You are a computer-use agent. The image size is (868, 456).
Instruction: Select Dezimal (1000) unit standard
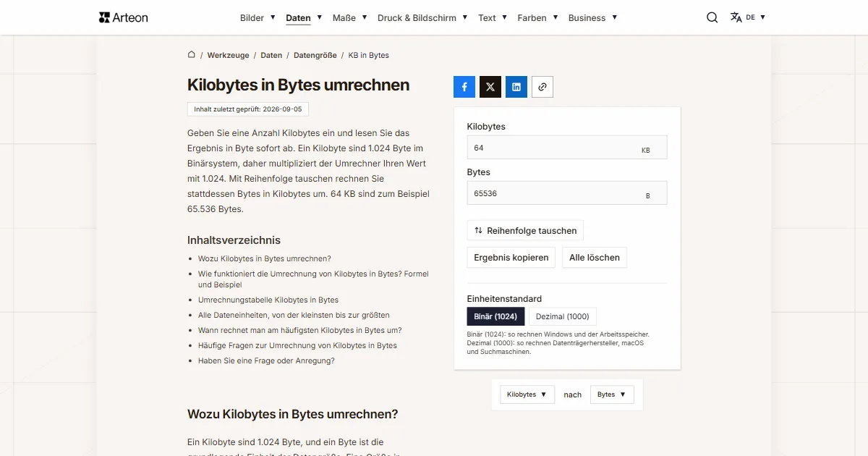pyautogui.click(x=563, y=316)
